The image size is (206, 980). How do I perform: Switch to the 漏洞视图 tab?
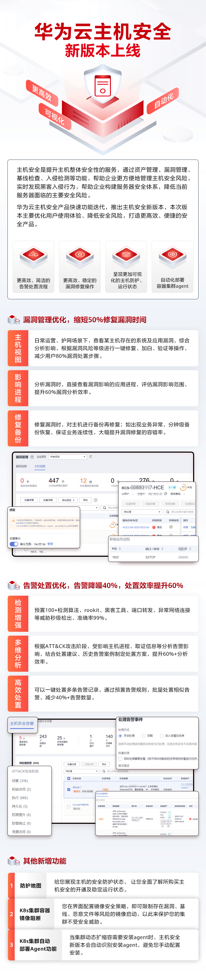pyautogui.click(x=21, y=466)
